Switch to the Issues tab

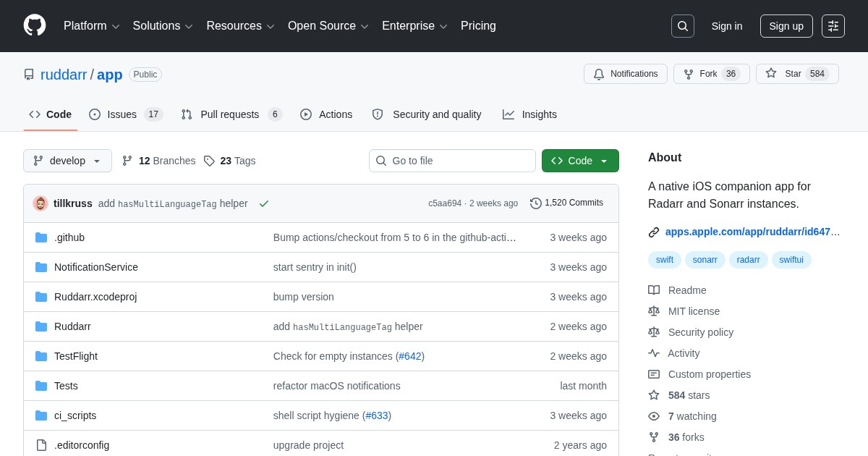point(126,114)
